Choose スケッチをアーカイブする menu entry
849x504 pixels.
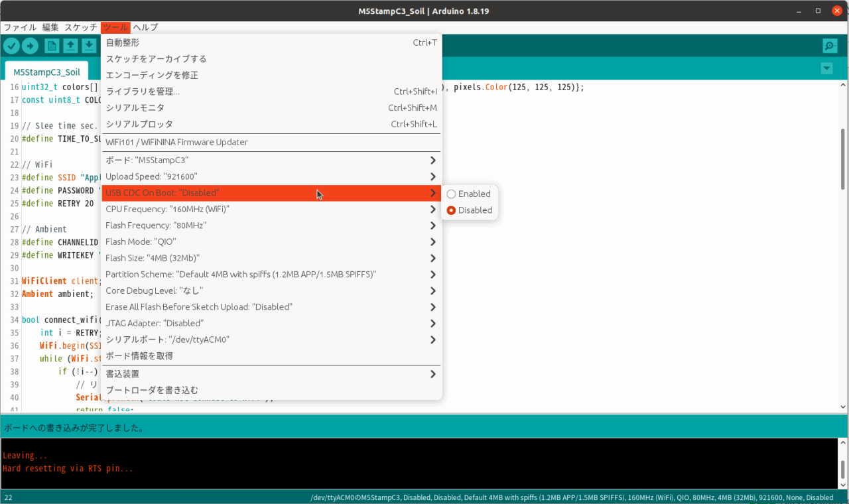pyautogui.click(x=271, y=59)
